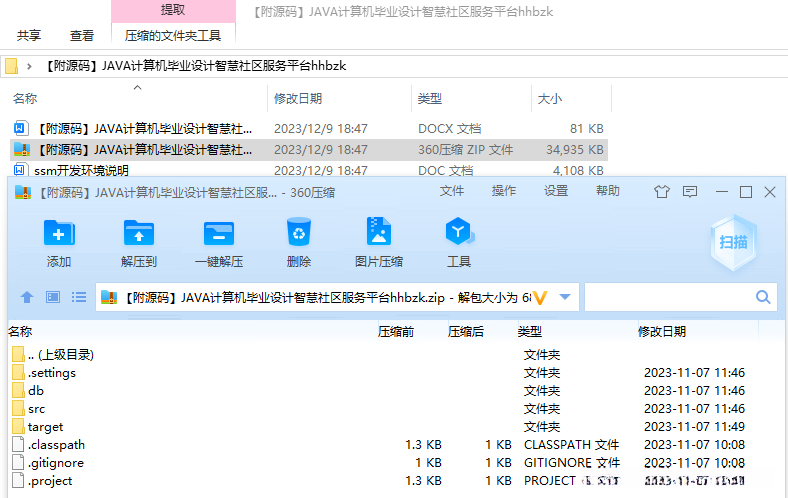Click the search magnifier icon in 360压缩
Screen dimensions: 788x498
point(763,297)
